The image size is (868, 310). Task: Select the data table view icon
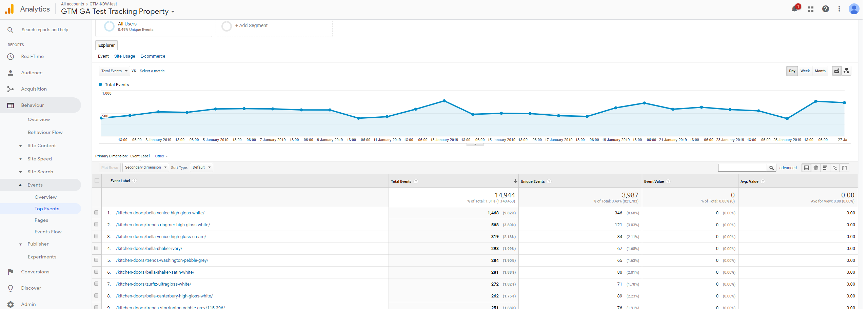click(806, 168)
